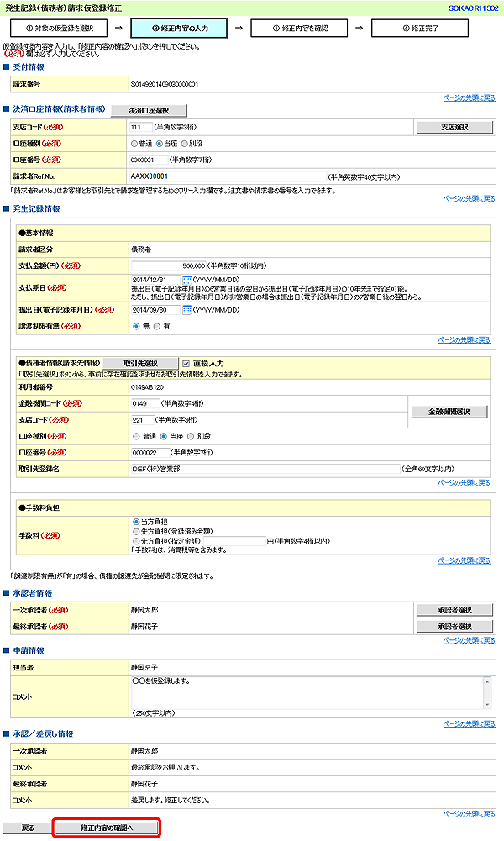Choose 先方負担(指定金額) for 手数料
The width and height of the screenshot is (504, 841).
coord(136,542)
